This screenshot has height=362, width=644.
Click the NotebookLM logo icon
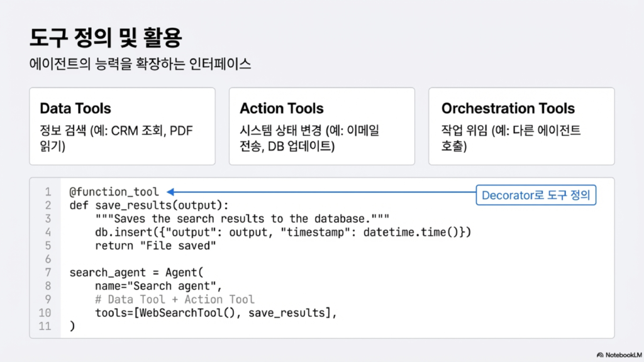pyautogui.click(x=600, y=355)
